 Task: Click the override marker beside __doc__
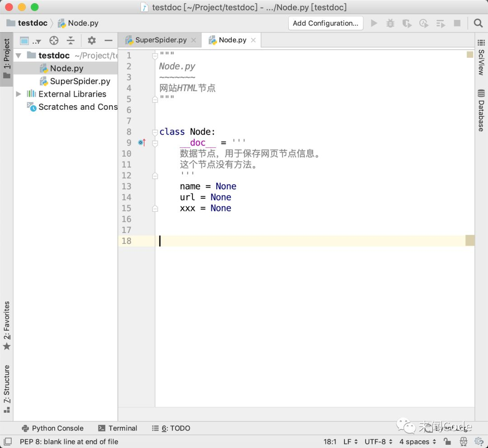point(141,142)
